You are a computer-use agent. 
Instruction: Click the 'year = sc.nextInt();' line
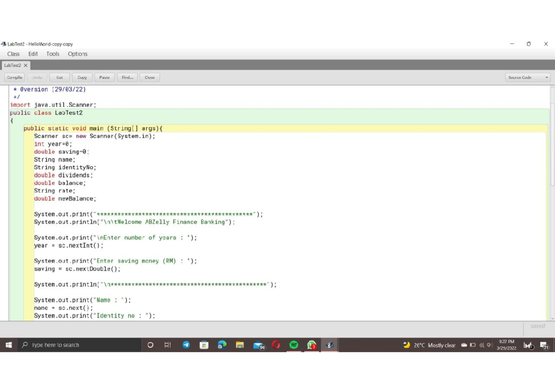pyautogui.click(x=68, y=245)
